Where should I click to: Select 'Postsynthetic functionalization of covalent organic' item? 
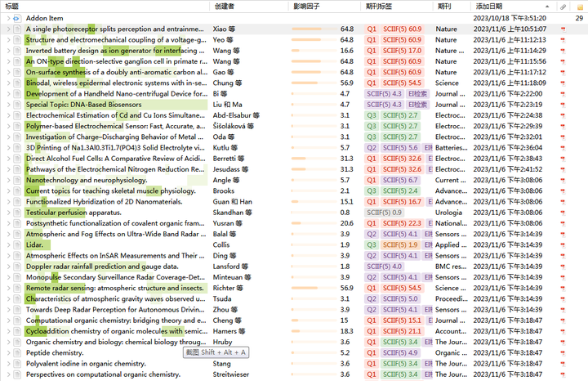tap(115, 224)
